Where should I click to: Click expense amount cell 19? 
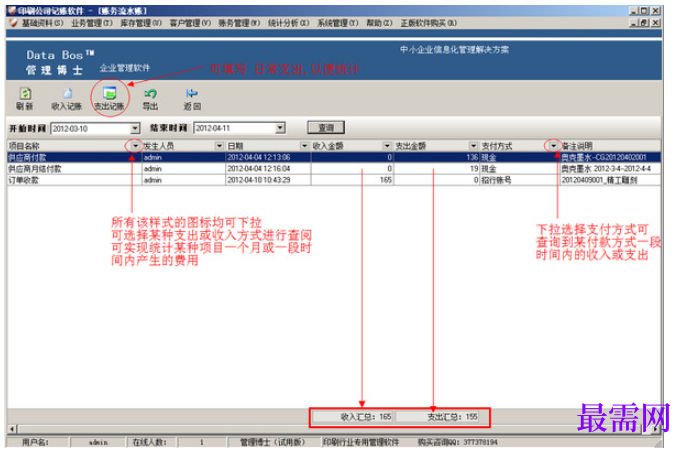[x=437, y=169]
